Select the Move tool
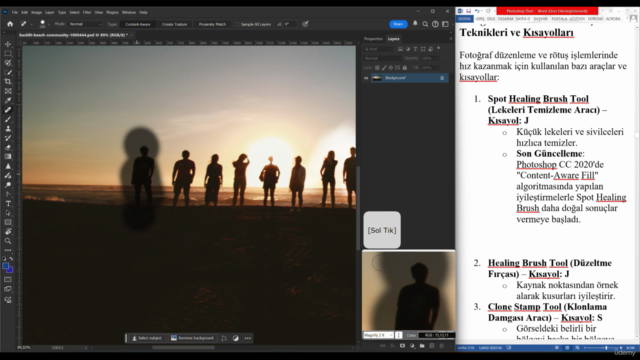The width and height of the screenshot is (640, 360). pos(8,44)
